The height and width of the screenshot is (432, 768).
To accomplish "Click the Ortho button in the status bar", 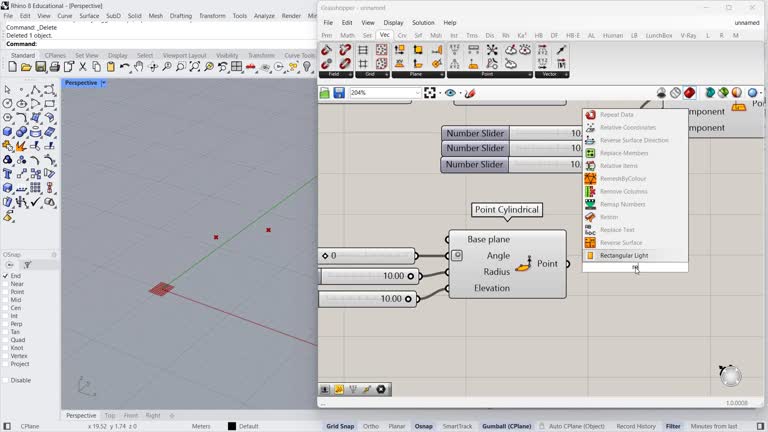I will tap(371, 426).
